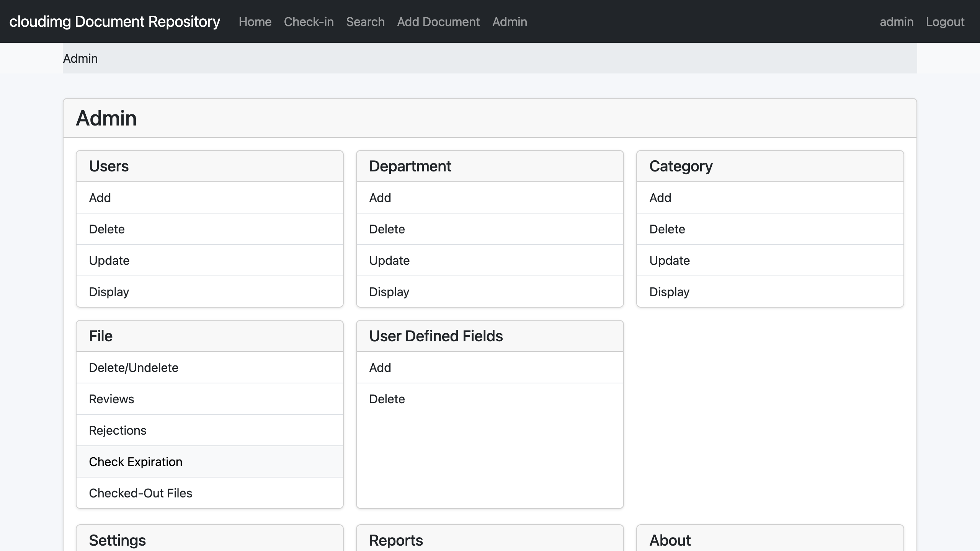Open the admin user profile link
The image size is (980, 551).
pos(897,22)
